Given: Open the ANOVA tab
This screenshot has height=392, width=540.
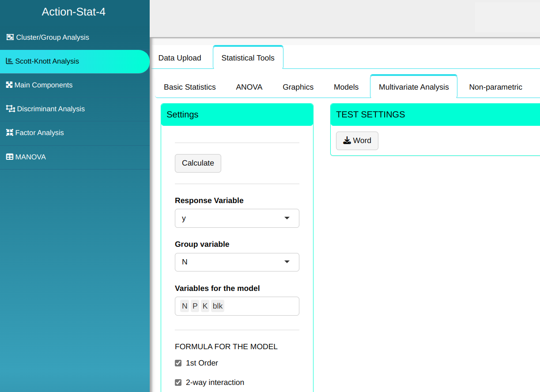Looking at the screenshot, I should point(249,87).
